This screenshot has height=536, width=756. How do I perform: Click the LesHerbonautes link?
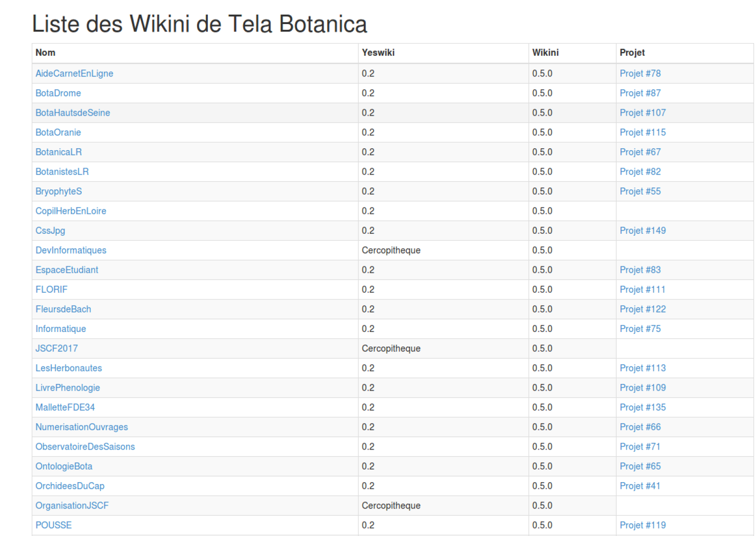point(69,368)
